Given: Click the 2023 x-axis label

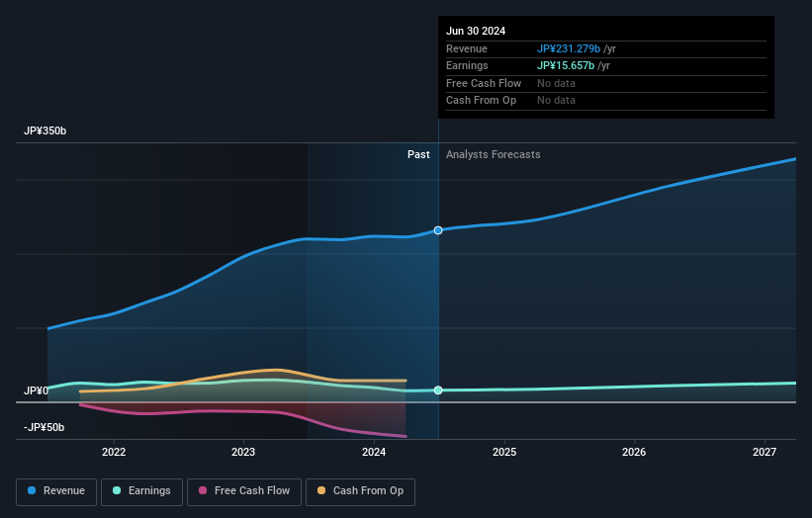Looking at the screenshot, I should pyautogui.click(x=243, y=452).
